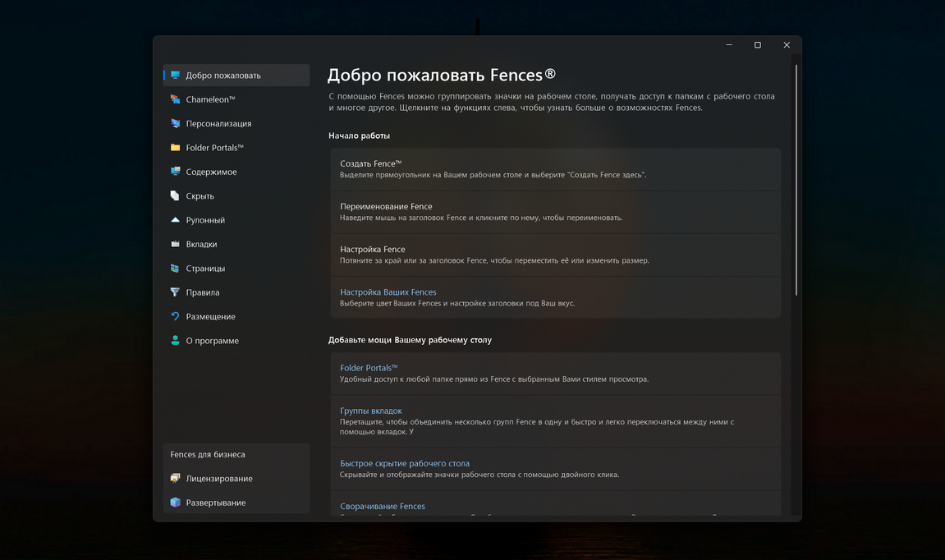The image size is (945, 560).
Task: Click the Группы вкладок link
Action: point(370,411)
